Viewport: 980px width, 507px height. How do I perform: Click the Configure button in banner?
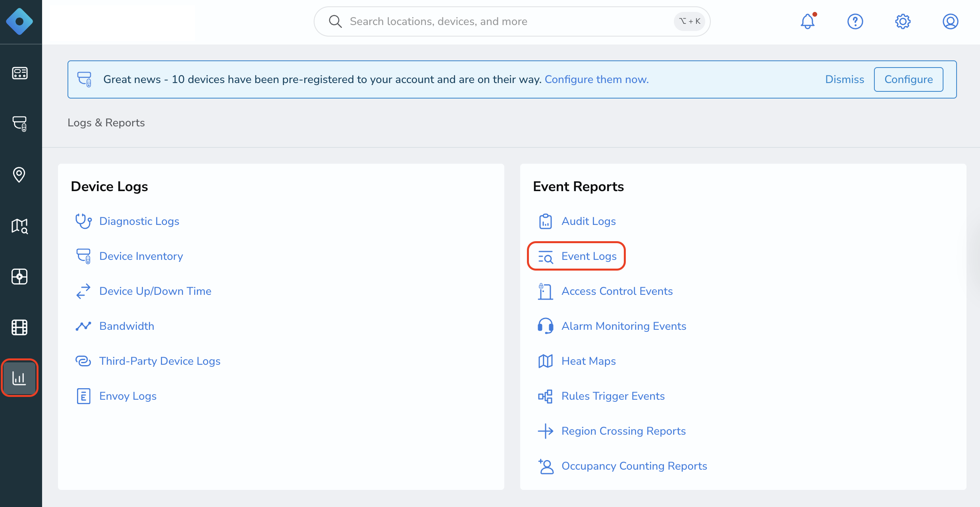(909, 79)
